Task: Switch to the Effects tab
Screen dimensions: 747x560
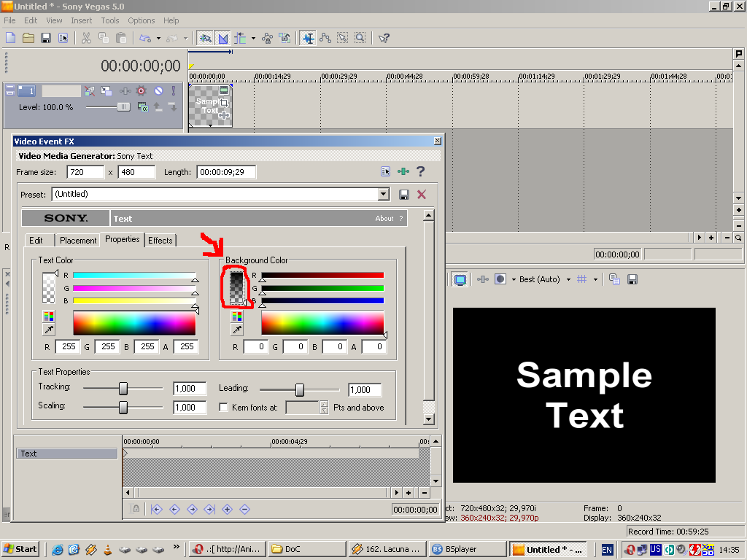Action: [160, 241]
